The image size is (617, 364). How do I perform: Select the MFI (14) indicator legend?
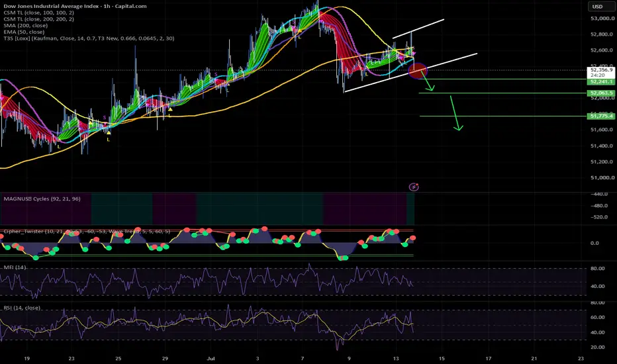click(15, 267)
